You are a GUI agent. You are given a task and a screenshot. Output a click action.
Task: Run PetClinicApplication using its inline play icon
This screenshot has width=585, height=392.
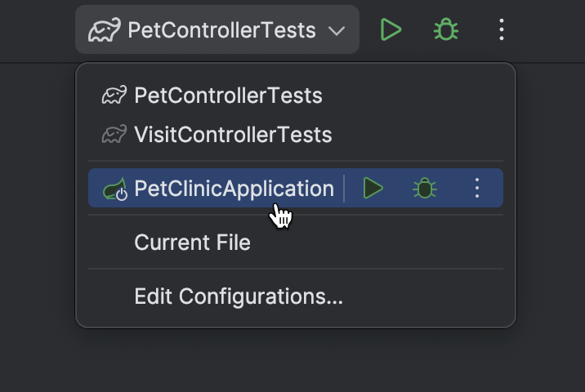[x=373, y=189]
